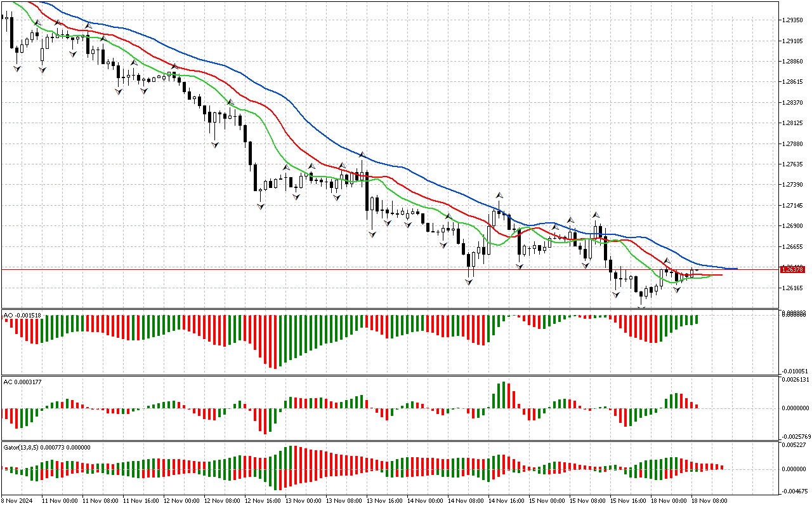Screen dimensions: 812x508
Task: Click the 14 Nov 00:00 time label
Action: point(425,501)
